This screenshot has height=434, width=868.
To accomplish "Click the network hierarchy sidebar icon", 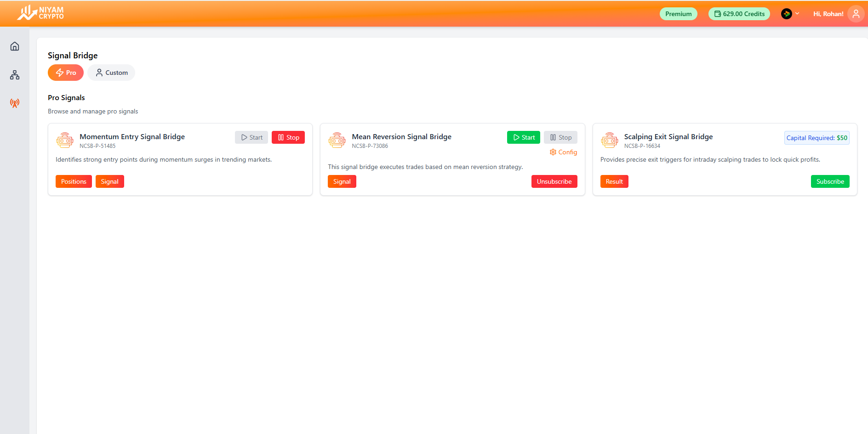I will pos(15,75).
